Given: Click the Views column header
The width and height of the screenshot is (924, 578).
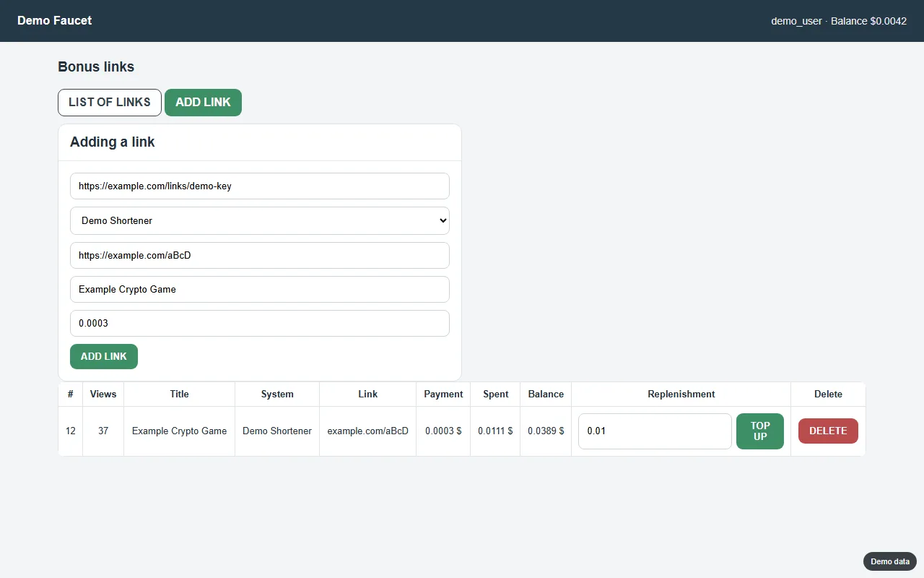Looking at the screenshot, I should (103, 394).
